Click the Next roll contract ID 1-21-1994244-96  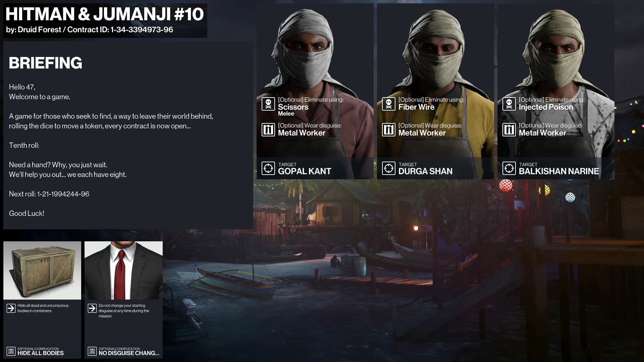[63, 194]
